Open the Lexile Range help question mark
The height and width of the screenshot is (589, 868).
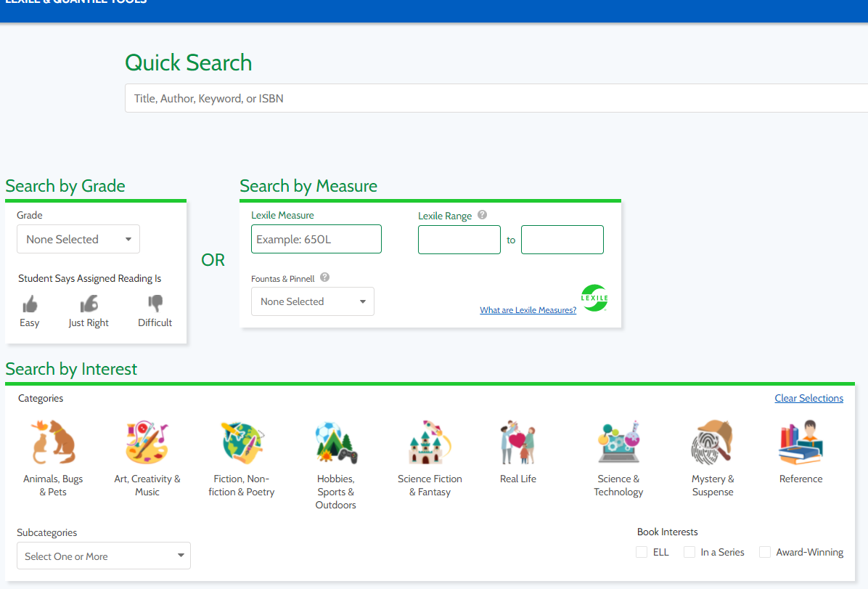pos(482,215)
